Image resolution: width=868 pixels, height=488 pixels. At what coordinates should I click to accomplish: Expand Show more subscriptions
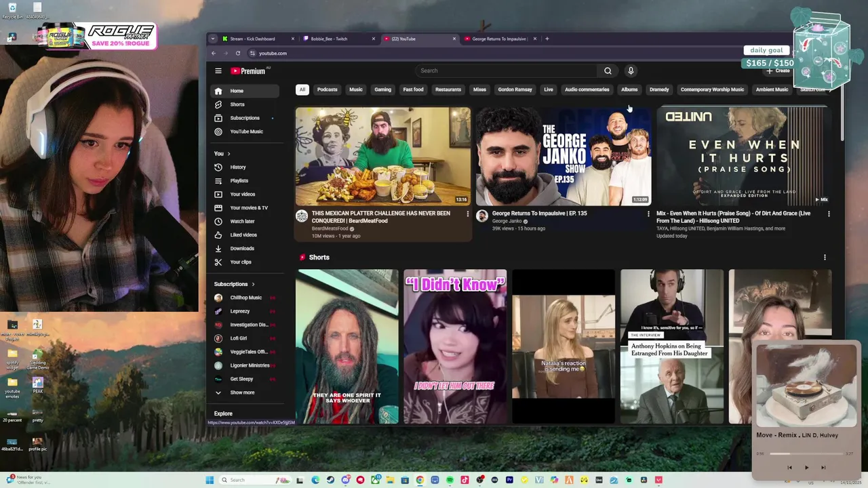[243, 392]
